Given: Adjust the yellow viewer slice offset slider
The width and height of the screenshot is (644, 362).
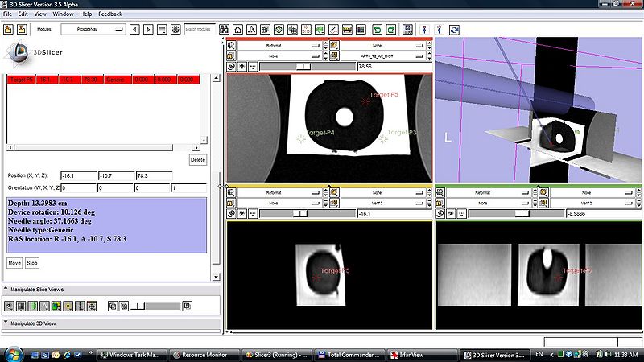Looking at the screenshot, I should tap(308, 213).
